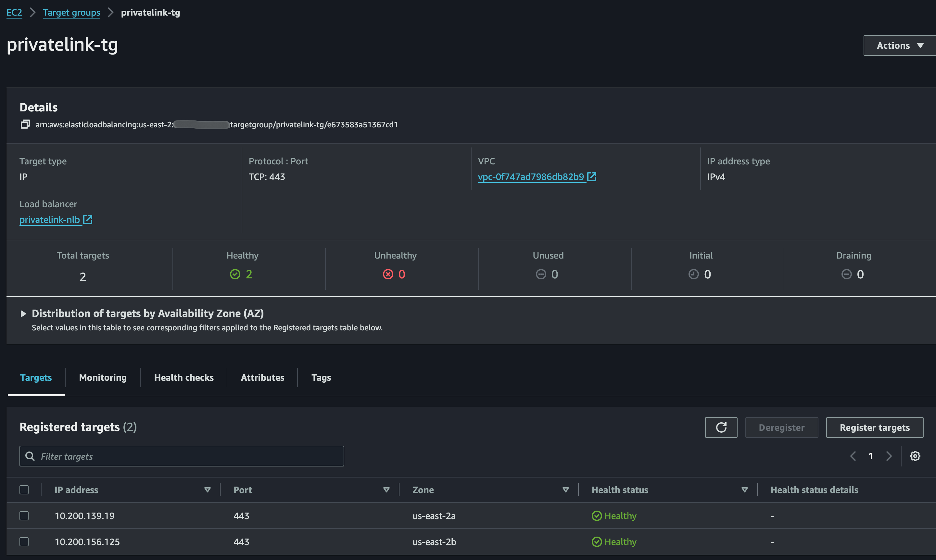
Task: Go to previous page of targets
Action: coord(853,456)
